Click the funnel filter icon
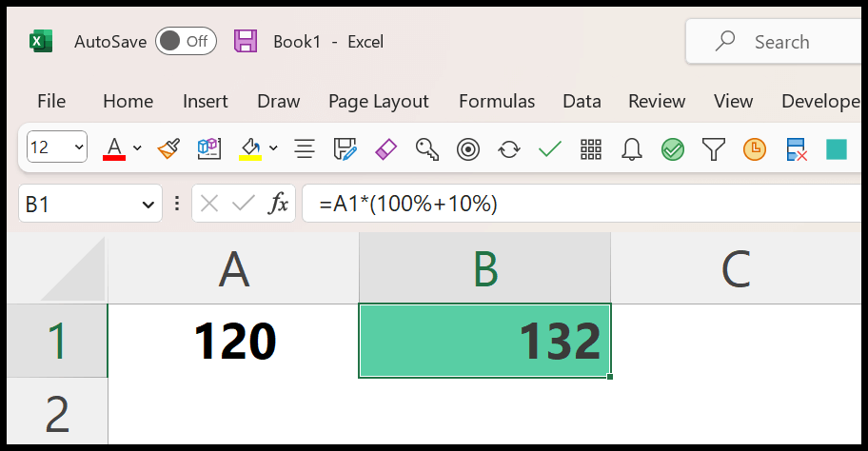The width and height of the screenshot is (868, 451). coord(714,149)
